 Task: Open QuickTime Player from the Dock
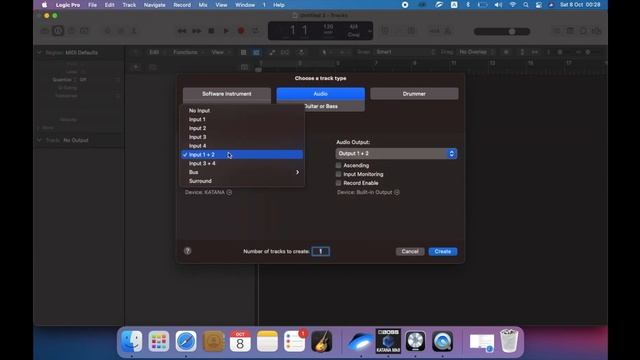442,341
